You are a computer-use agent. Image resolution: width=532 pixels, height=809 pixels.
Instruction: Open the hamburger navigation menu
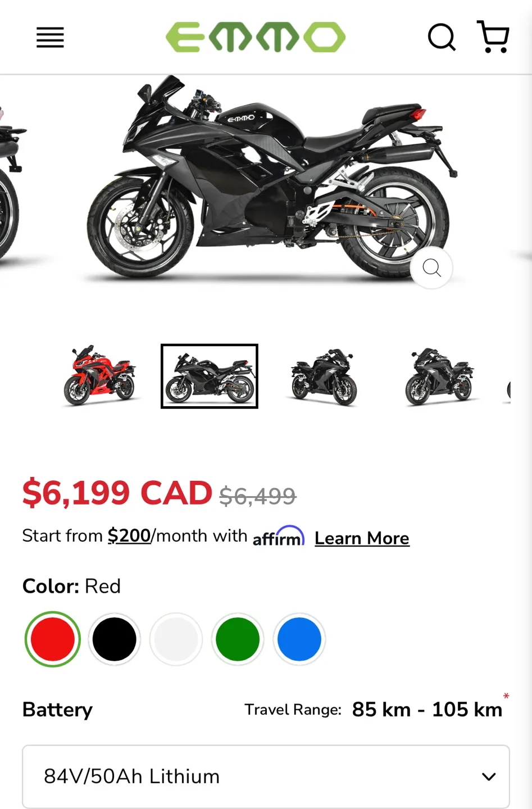tap(50, 38)
